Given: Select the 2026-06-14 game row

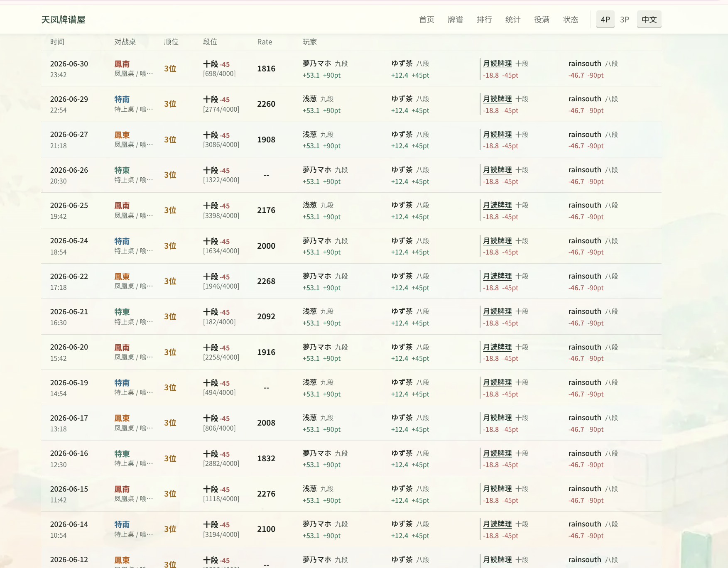Looking at the screenshot, I should 351,529.
